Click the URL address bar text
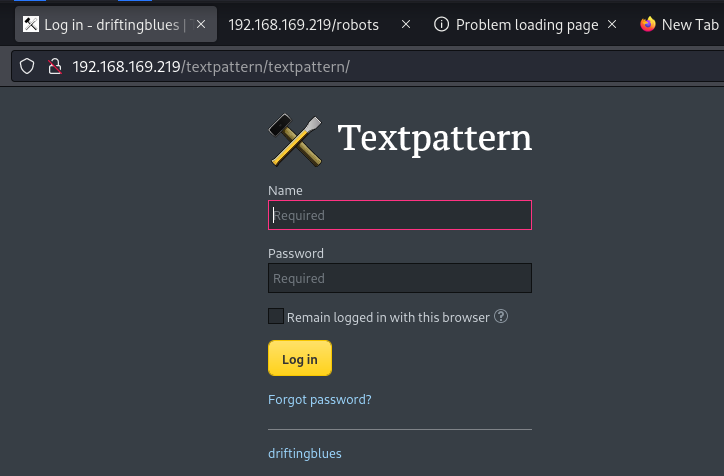This screenshot has width=724, height=476. pyautogui.click(x=211, y=67)
